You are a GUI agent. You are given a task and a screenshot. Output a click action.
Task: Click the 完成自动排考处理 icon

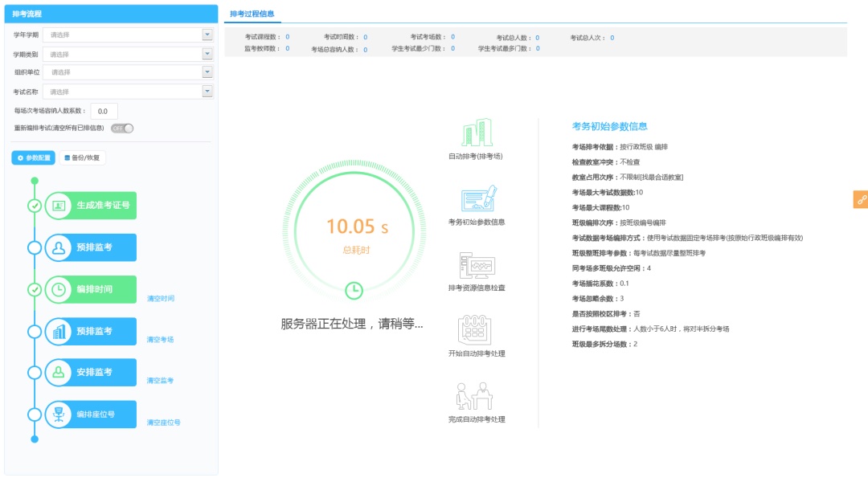pos(476,397)
